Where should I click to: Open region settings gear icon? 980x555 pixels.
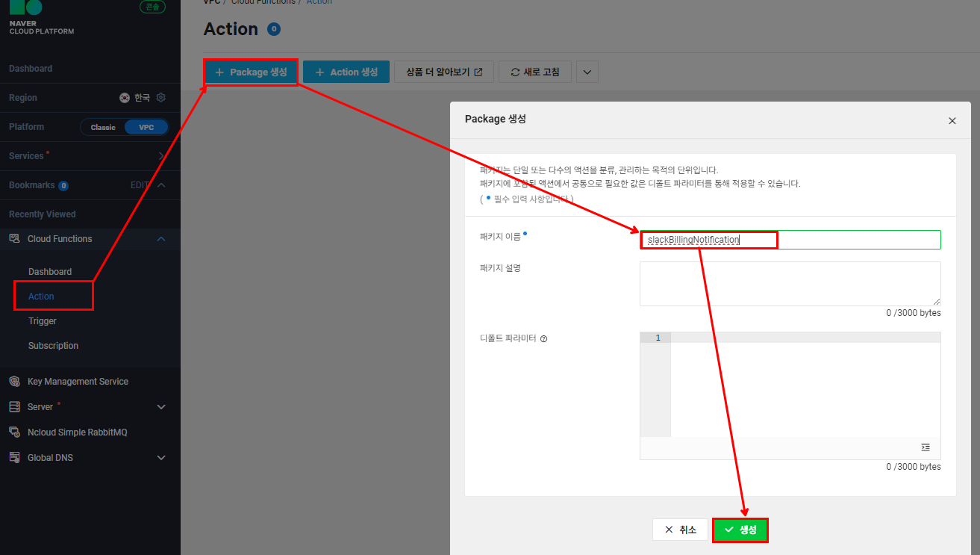[161, 98]
